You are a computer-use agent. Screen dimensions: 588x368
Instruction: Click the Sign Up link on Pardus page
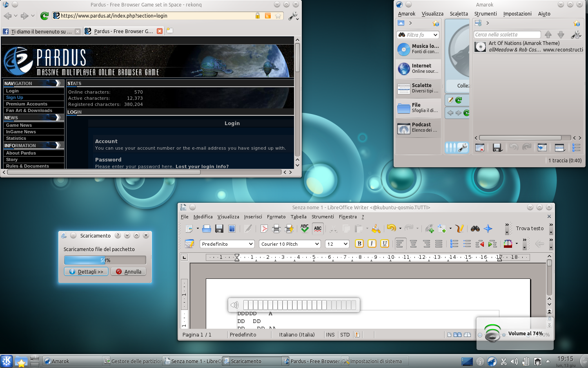pyautogui.click(x=15, y=97)
